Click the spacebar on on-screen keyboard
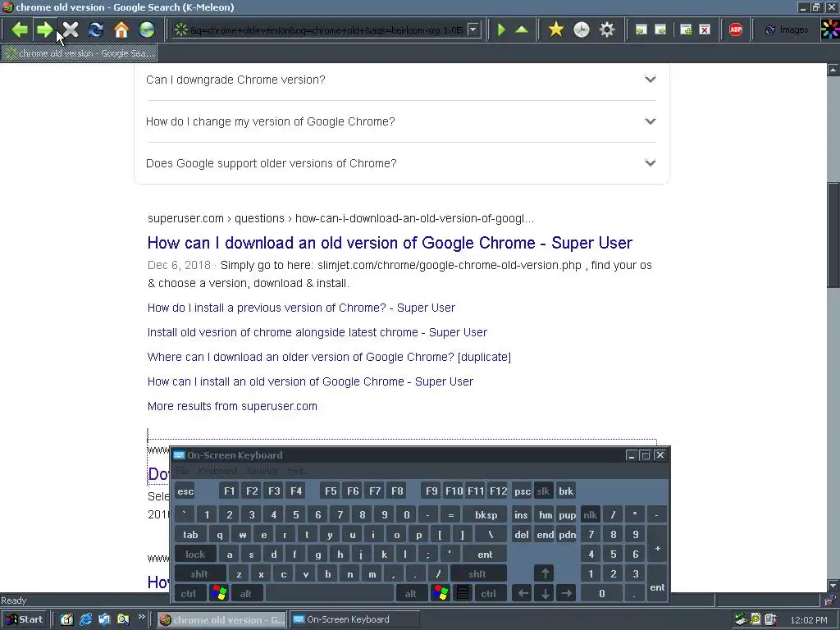Image resolution: width=840 pixels, height=630 pixels. pos(330,594)
